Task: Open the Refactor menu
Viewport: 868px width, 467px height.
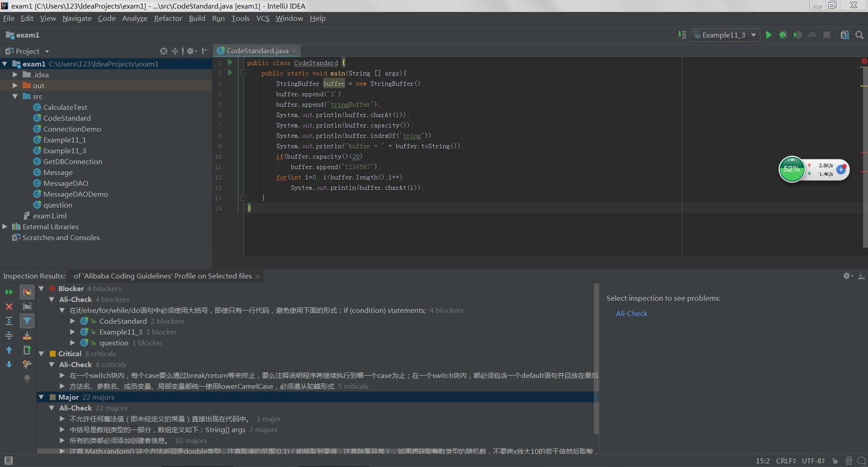Action: [x=168, y=18]
